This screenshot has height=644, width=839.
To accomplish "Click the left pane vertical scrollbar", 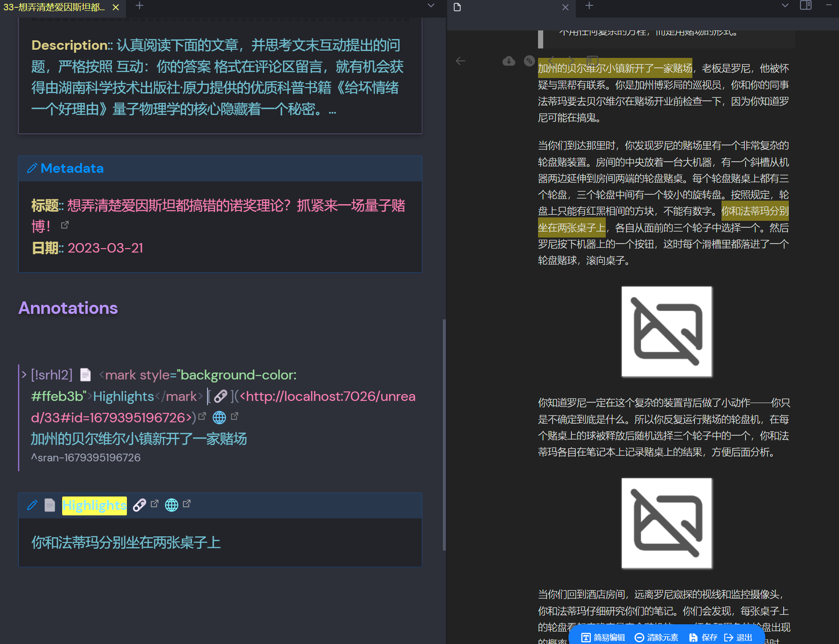I will [x=444, y=435].
